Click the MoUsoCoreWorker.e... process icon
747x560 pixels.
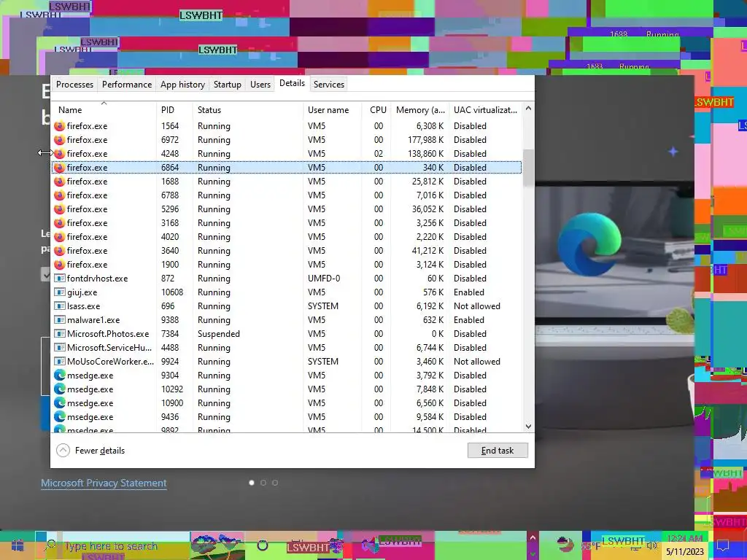(60, 361)
